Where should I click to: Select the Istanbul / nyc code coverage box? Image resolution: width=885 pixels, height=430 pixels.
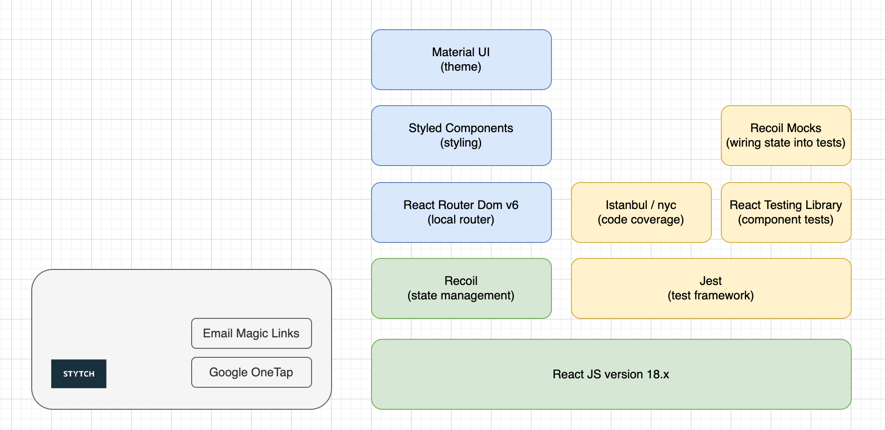tap(641, 212)
